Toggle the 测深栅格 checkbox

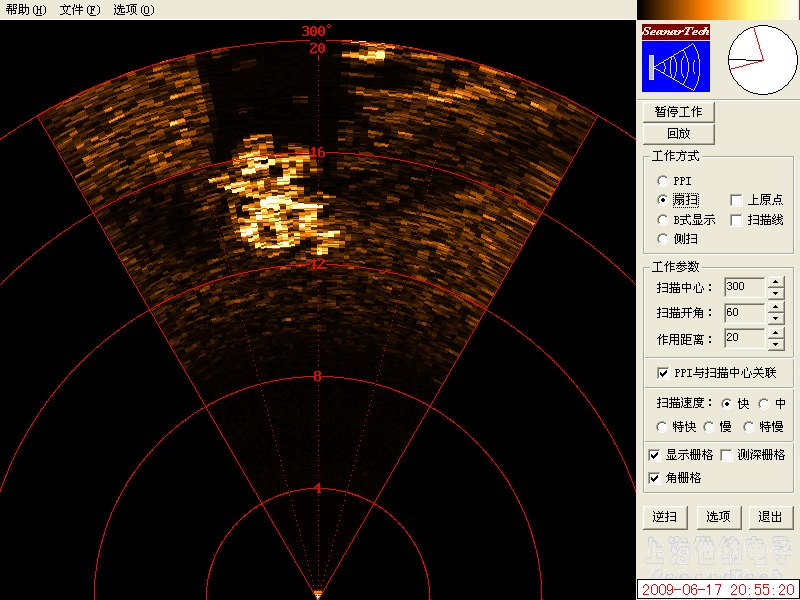pos(726,455)
